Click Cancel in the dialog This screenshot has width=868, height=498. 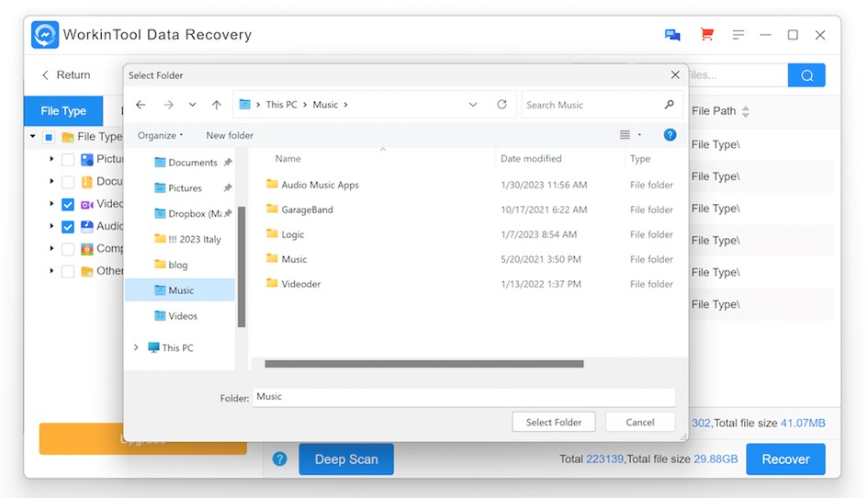click(x=640, y=422)
